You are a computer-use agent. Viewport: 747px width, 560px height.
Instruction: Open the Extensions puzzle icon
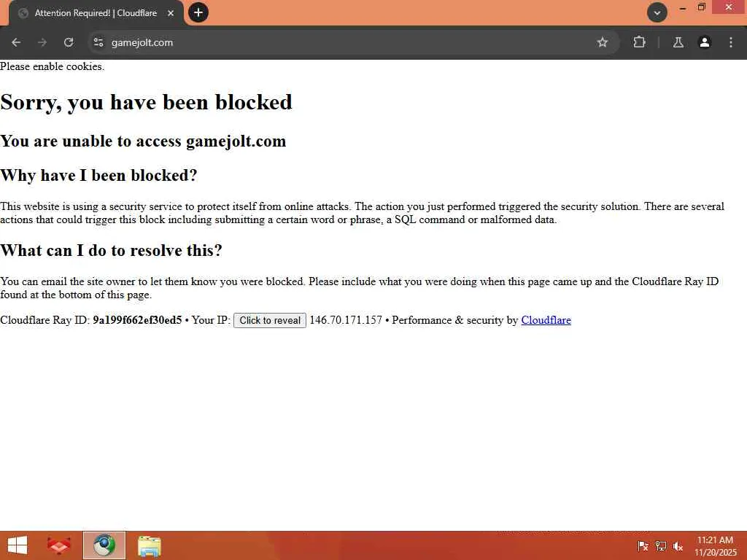(639, 42)
